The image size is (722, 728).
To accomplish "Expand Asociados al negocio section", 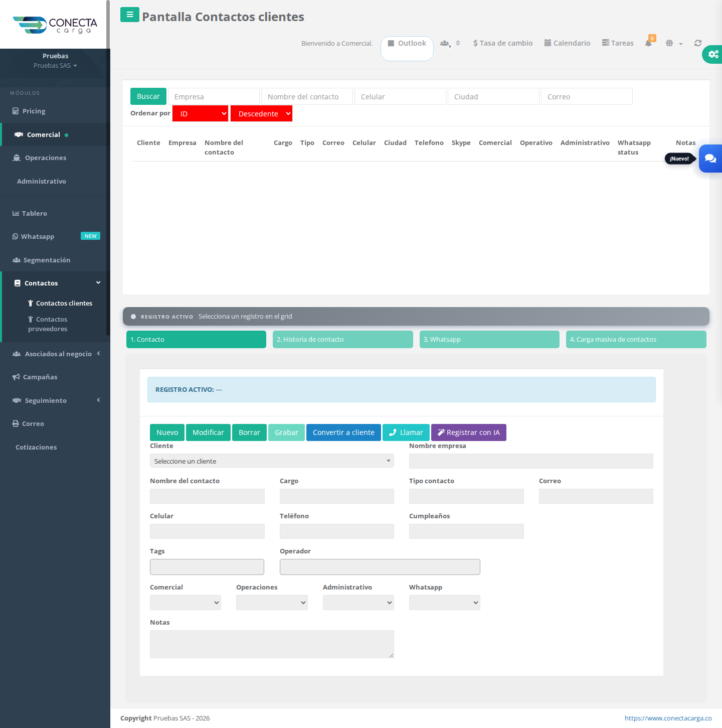I will point(55,354).
